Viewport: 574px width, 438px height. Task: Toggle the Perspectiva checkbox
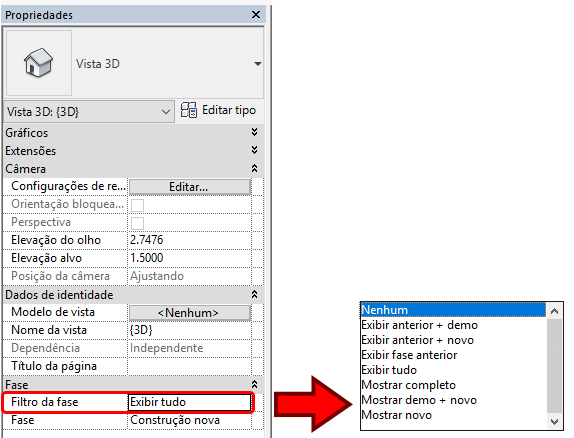pyautogui.click(x=137, y=223)
